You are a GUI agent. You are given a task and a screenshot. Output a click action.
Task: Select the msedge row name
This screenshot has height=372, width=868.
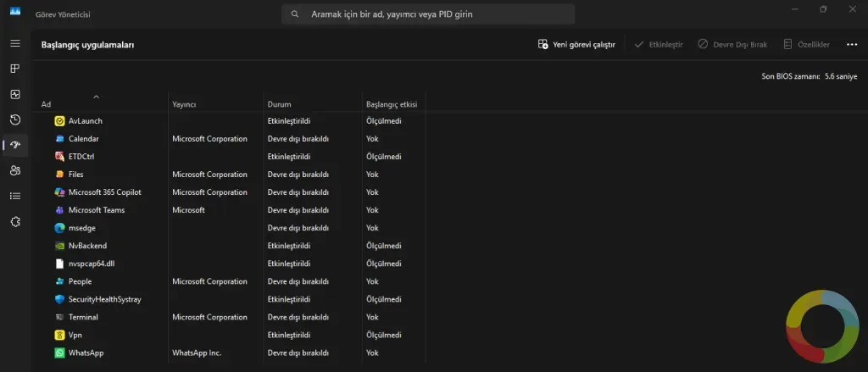82,227
